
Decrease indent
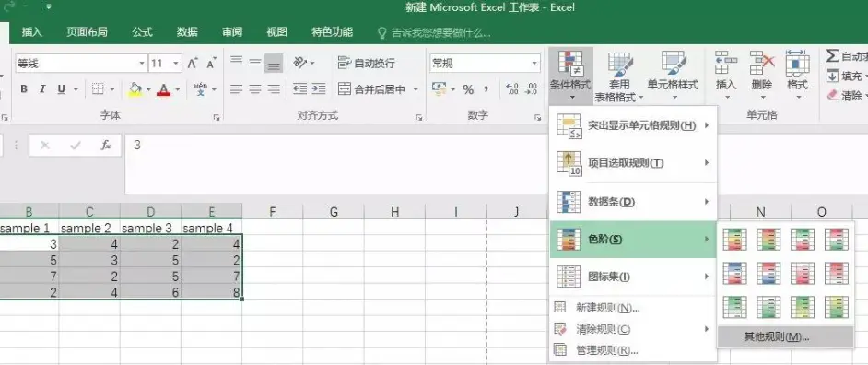pos(300,89)
